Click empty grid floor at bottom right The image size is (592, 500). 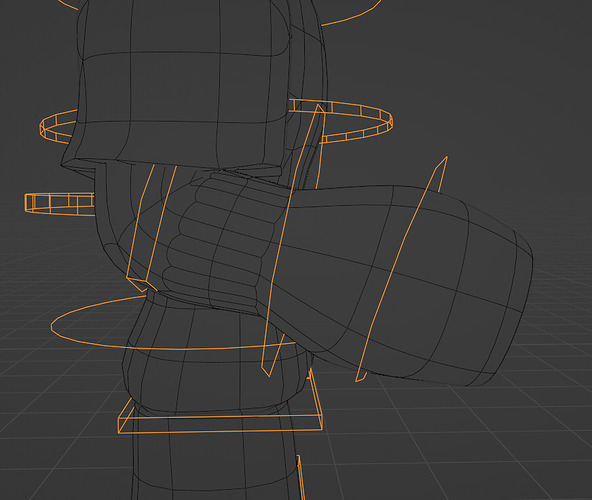click(x=491, y=453)
